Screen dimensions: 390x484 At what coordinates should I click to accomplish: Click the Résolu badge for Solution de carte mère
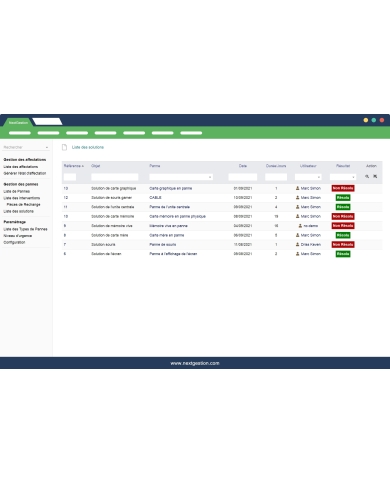343,235
